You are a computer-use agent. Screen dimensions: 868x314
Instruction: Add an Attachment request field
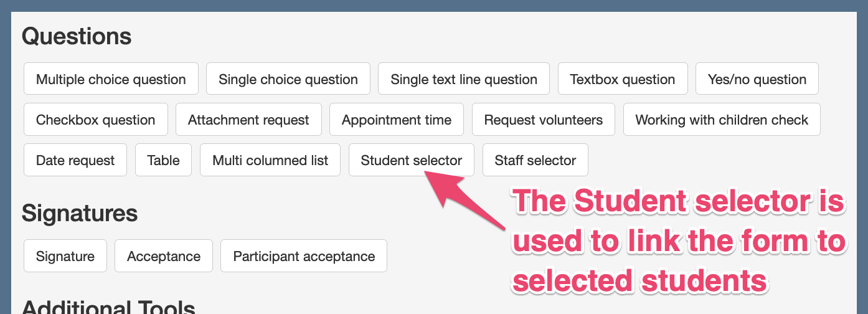pyautogui.click(x=248, y=120)
